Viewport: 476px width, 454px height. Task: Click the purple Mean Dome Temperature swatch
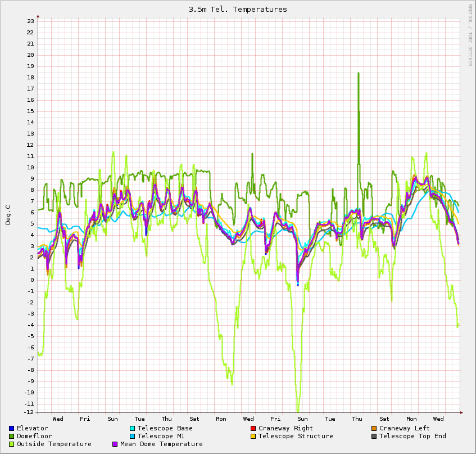[x=115, y=444]
